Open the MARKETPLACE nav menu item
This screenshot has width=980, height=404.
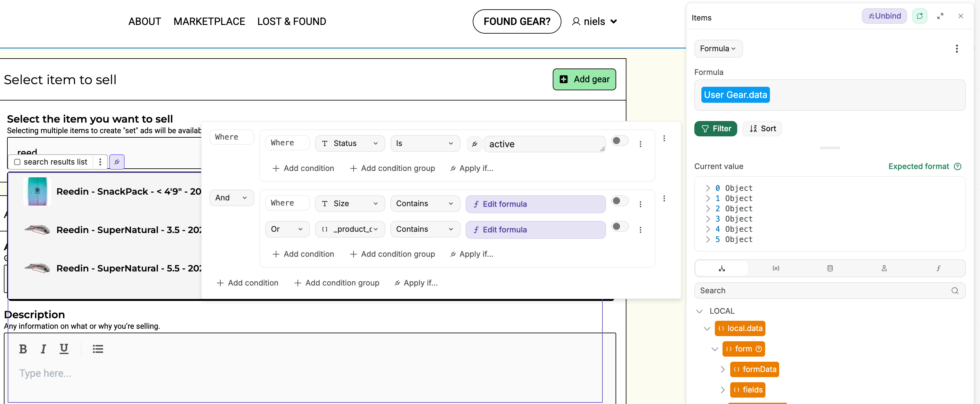point(209,22)
